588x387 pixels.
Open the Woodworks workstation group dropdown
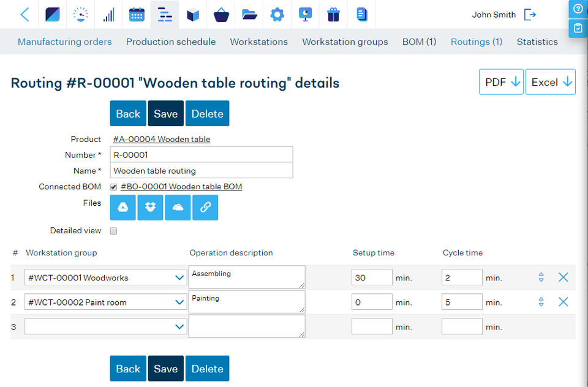(x=105, y=277)
